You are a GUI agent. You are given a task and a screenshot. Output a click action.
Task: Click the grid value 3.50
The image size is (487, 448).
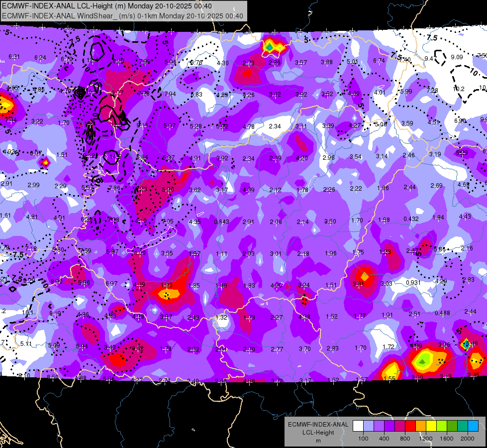[330, 222]
